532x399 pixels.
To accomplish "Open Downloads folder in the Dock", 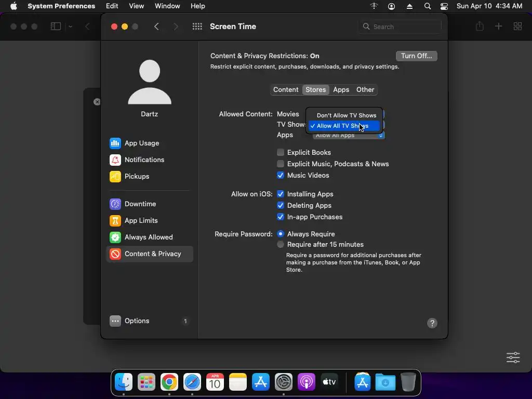I will [385, 382].
